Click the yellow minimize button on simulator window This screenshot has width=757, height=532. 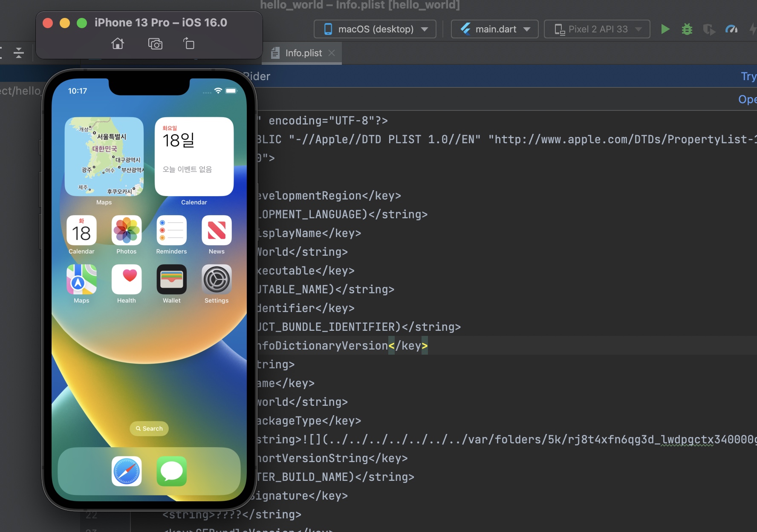(65, 23)
